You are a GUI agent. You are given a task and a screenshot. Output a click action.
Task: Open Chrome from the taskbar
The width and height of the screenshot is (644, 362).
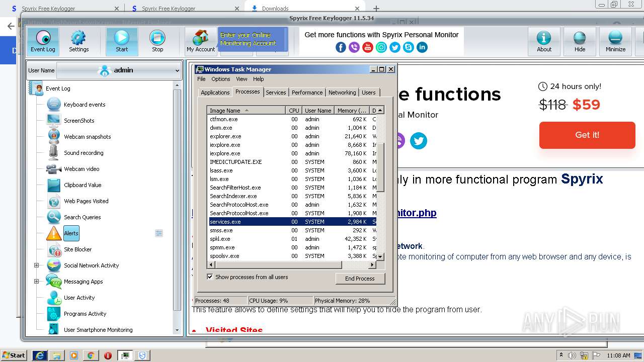91,355
